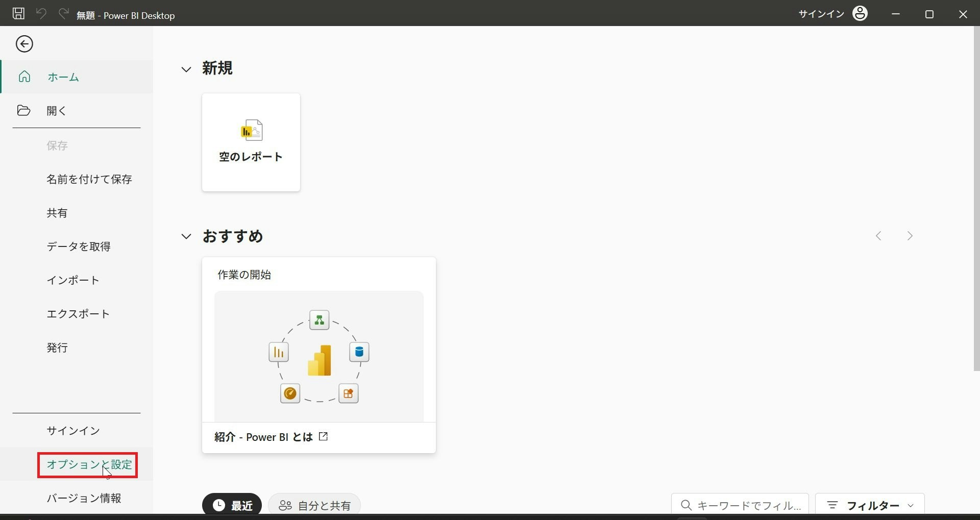Click the undo arrow icon

pyautogui.click(x=41, y=14)
